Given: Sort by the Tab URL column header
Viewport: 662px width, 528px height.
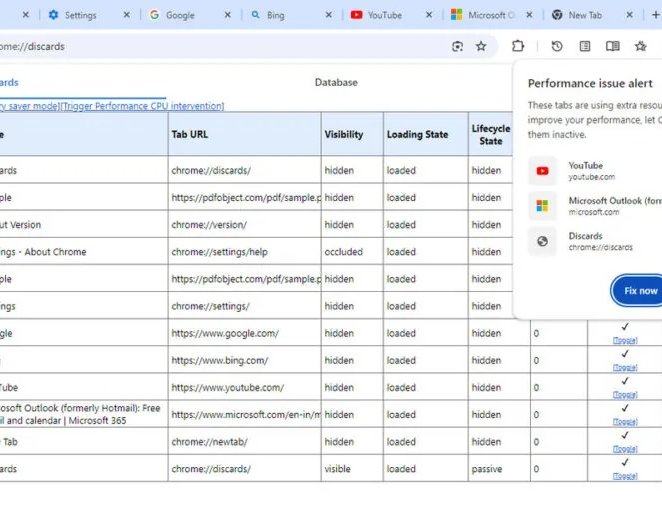Looking at the screenshot, I should click(x=244, y=134).
